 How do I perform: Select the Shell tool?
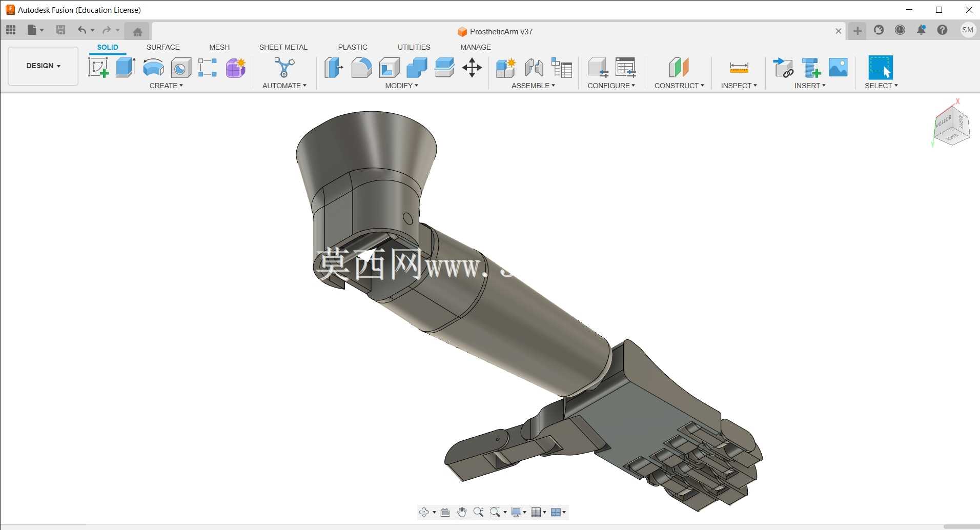pyautogui.click(x=389, y=67)
